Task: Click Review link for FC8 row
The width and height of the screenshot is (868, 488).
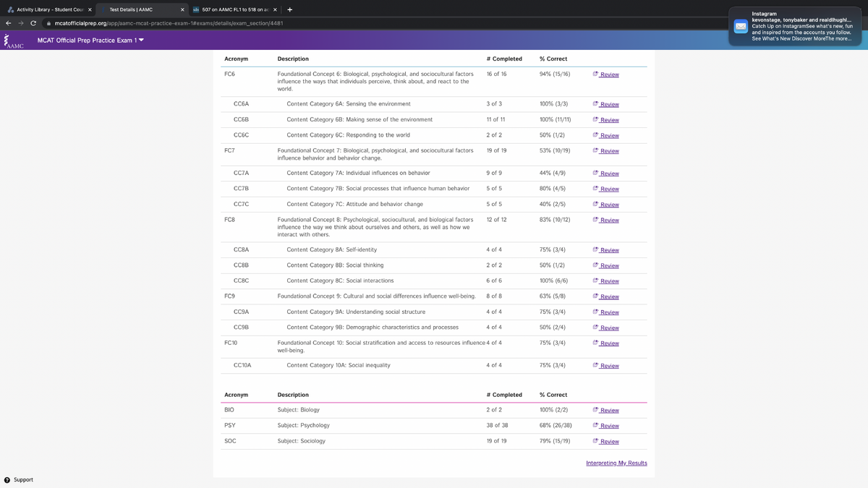Action: (606, 220)
